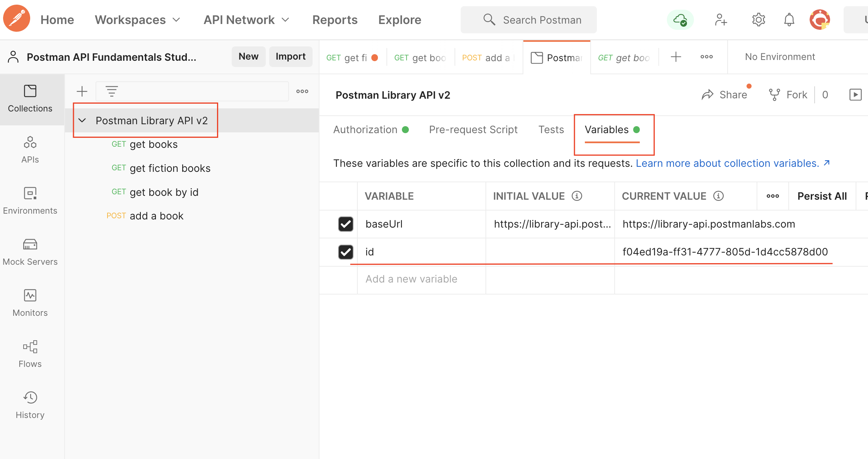
Task: Click the Import button
Action: coord(290,57)
